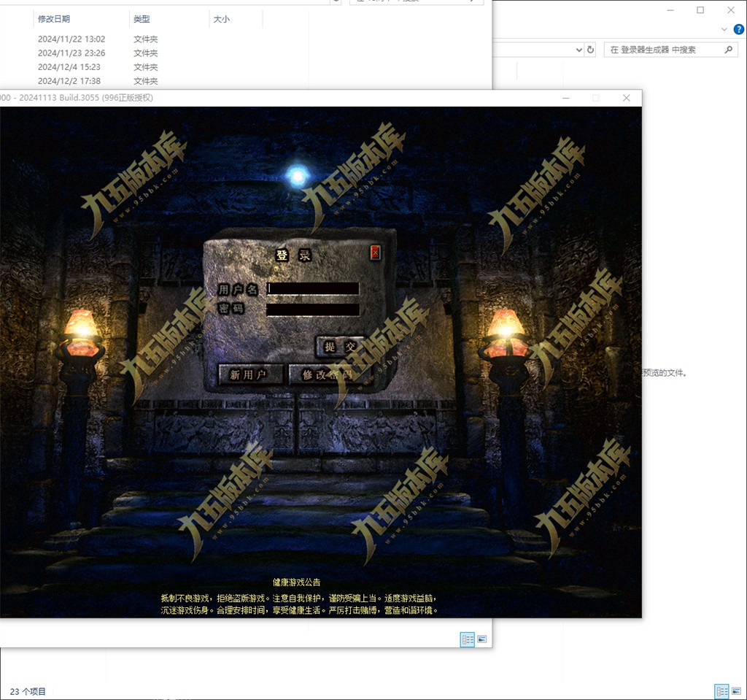Close the 登录 dialog with the red X
The width and height of the screenshot is (747, 700).
pyautogui.click(x=375, y=253)
